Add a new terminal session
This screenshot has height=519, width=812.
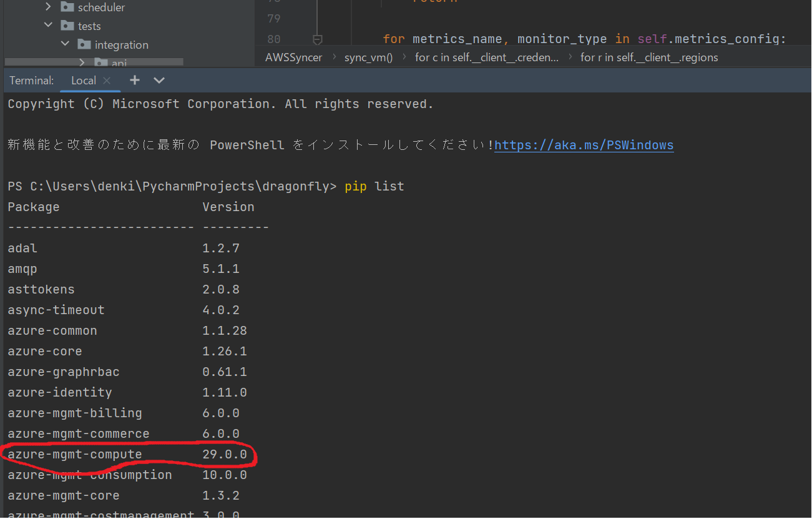click(x=135, y=81)
